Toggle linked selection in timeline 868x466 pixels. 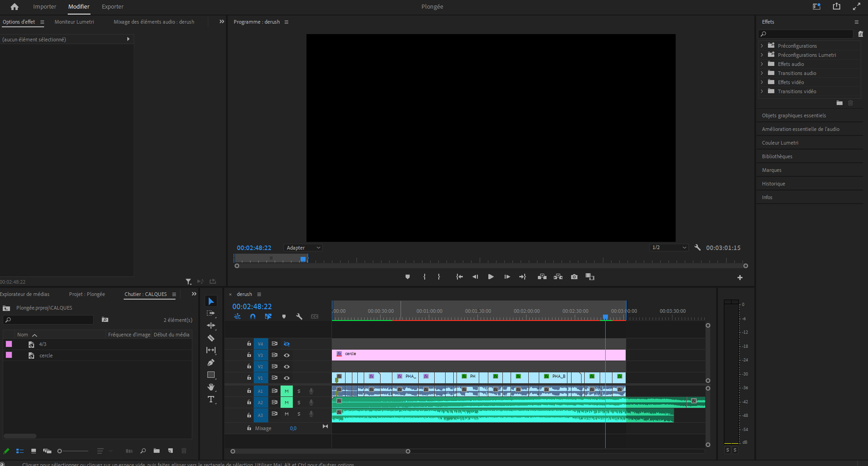268,316
